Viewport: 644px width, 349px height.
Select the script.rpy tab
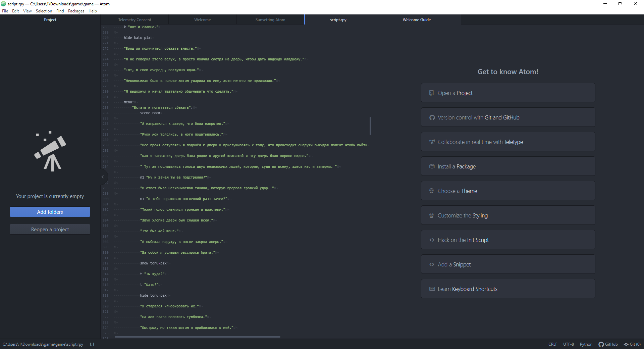338,20
